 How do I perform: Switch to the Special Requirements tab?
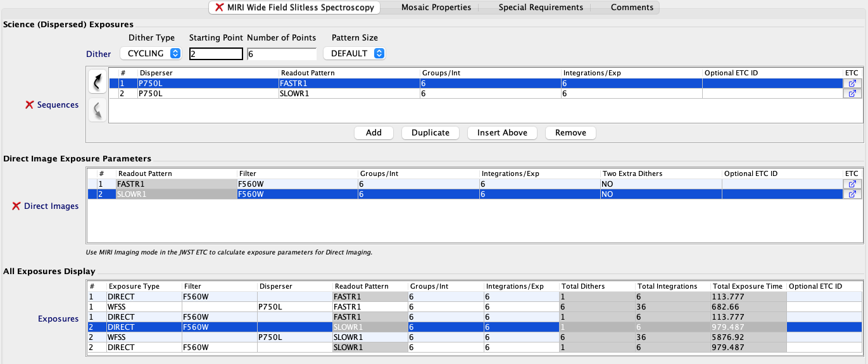pyautogui.click(x=540, y=8)
